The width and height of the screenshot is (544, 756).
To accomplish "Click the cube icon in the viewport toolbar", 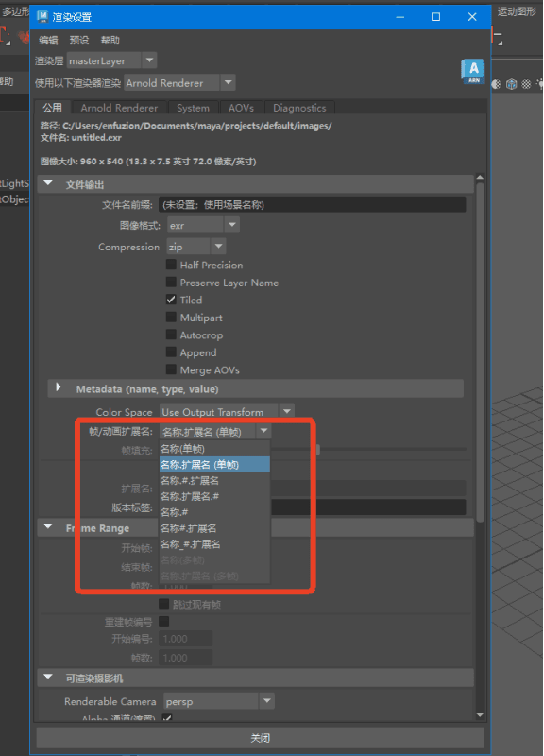I will (511, 84).
